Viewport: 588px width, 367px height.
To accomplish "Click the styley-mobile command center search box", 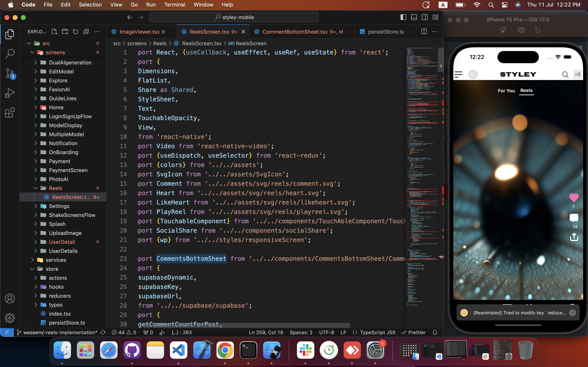I will (x=234, y=17).
